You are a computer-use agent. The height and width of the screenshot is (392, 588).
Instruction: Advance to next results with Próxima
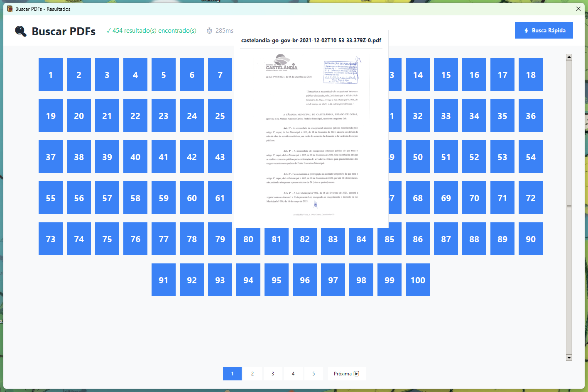tap(346, 374)
